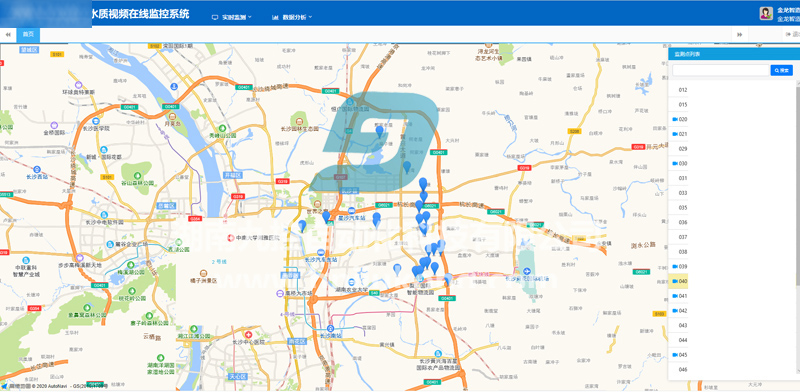Click topmost blue marker inside lake overlay
The height and width of the screenshot is (392, 800).
tap(380, 131)
